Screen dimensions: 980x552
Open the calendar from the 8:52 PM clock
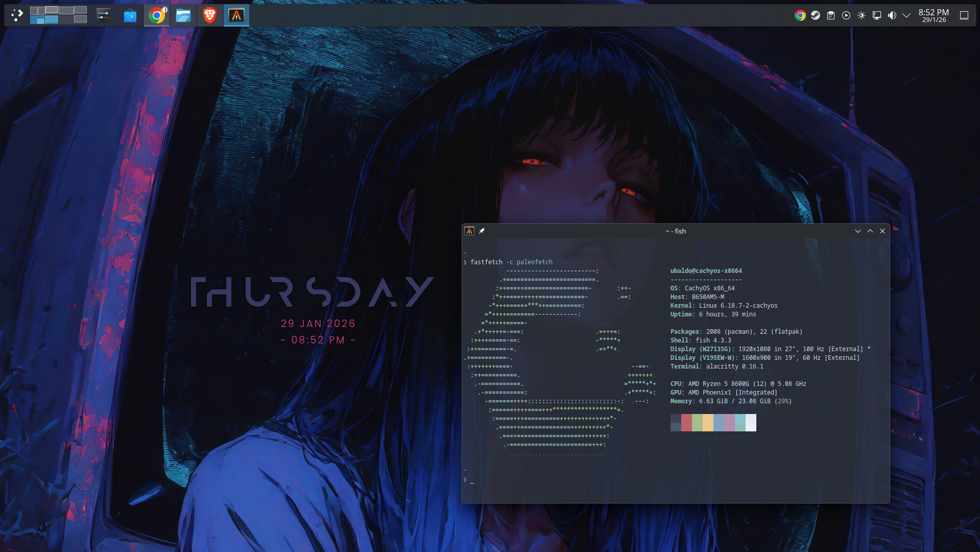pyautogui.click(x=934, y=15)
